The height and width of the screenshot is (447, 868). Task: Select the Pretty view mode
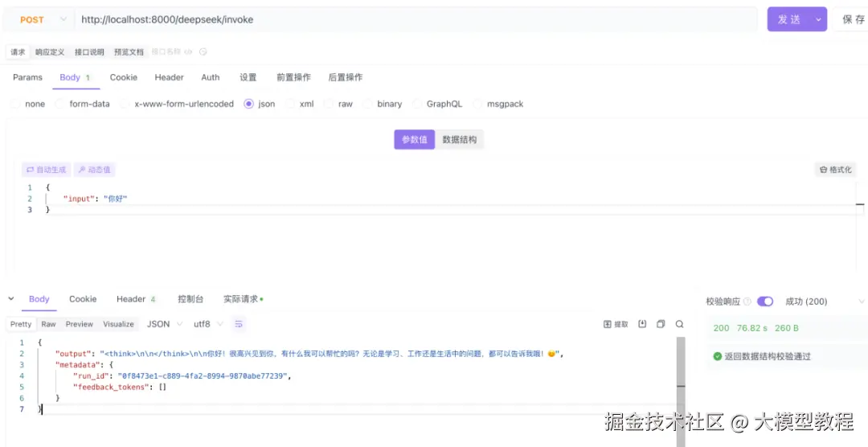click(21, 324)
